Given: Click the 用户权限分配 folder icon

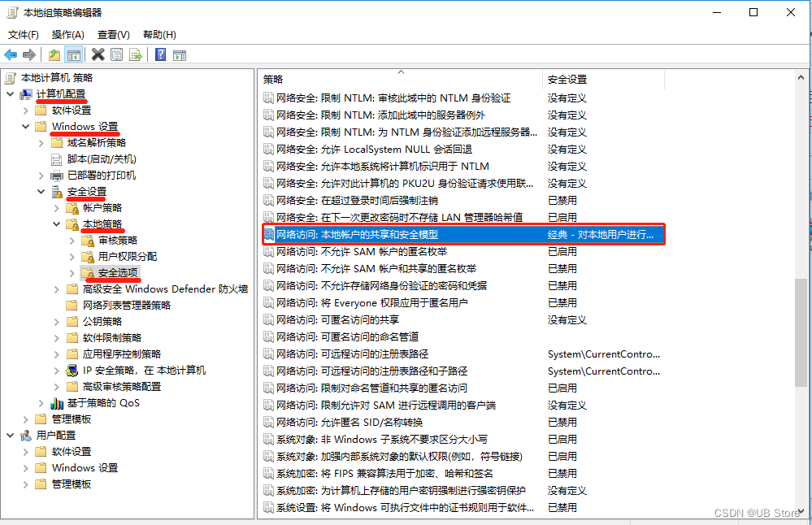Looking at the screenshot, I should coord(88,257).
